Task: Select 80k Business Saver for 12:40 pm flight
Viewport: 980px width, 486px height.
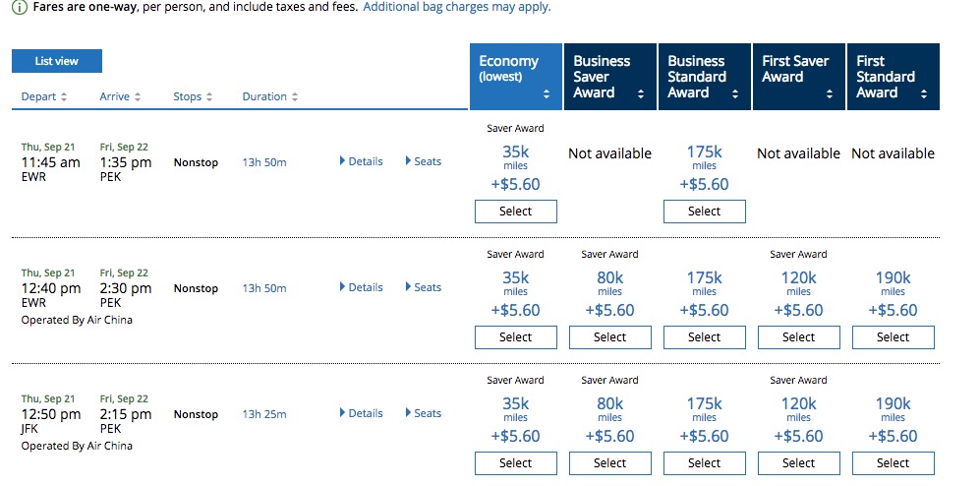Action: [610, 337]
